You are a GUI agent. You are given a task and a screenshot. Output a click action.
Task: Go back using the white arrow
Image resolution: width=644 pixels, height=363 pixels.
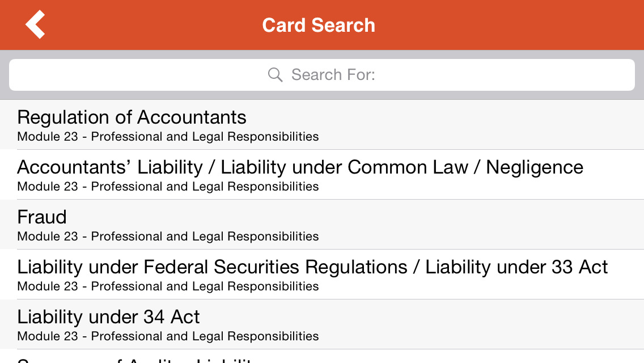35,25
